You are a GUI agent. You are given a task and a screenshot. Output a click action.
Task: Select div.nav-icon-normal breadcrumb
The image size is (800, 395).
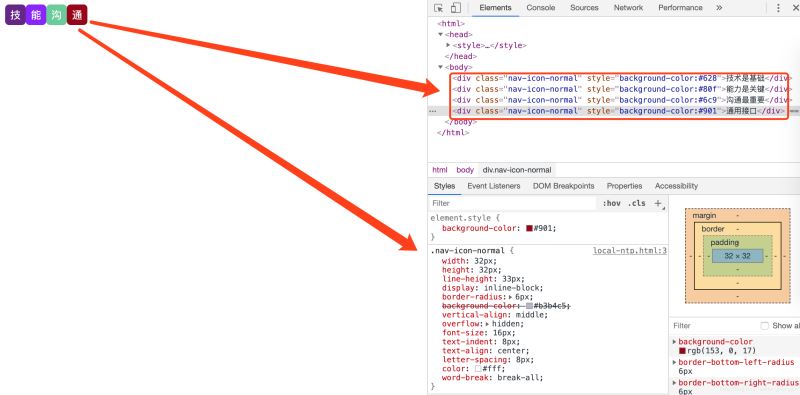pos(517,170)
